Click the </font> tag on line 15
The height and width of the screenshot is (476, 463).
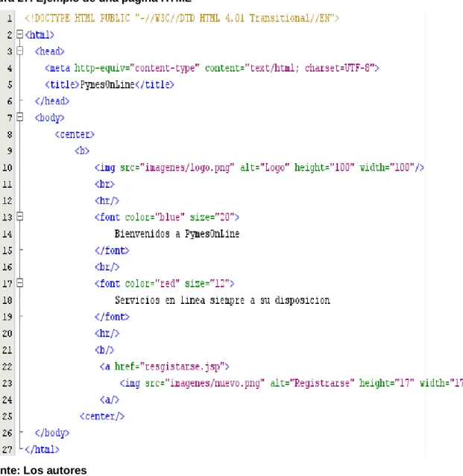(x=112, y=250)
